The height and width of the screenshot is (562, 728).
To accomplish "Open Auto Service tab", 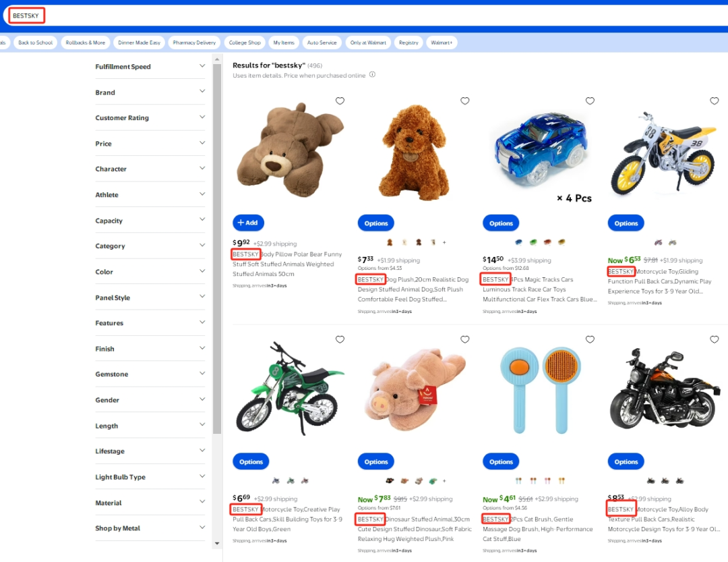I will [x=322, y=43].
